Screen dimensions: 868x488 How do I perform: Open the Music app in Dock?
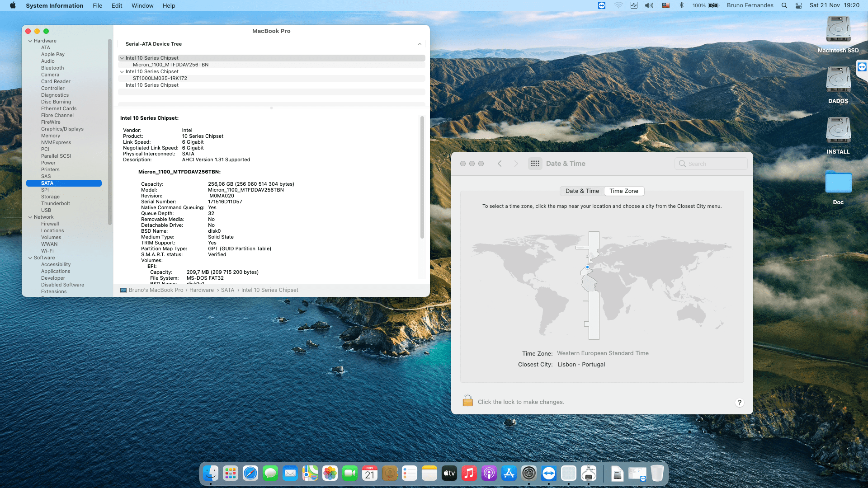(x=469, y=473)
